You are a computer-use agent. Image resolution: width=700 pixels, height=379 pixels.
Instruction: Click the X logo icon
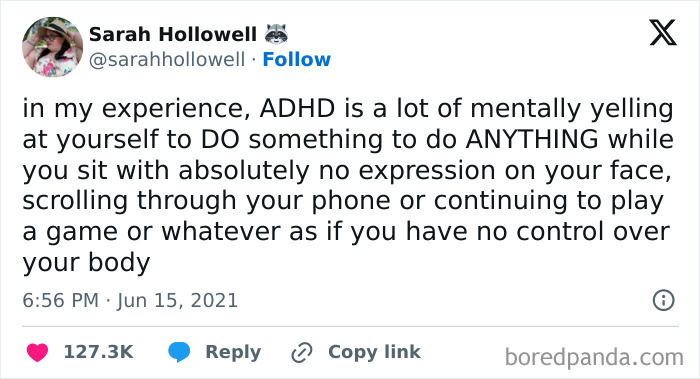coord(663,33)
